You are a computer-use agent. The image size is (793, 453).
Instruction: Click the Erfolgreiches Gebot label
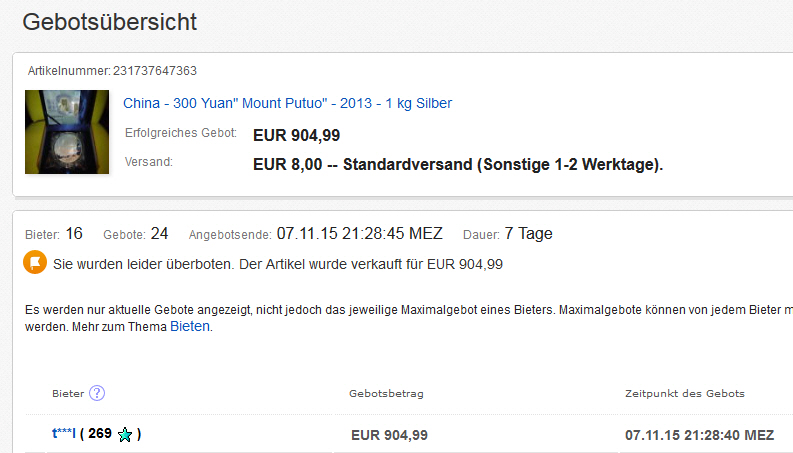coord(181,133)
